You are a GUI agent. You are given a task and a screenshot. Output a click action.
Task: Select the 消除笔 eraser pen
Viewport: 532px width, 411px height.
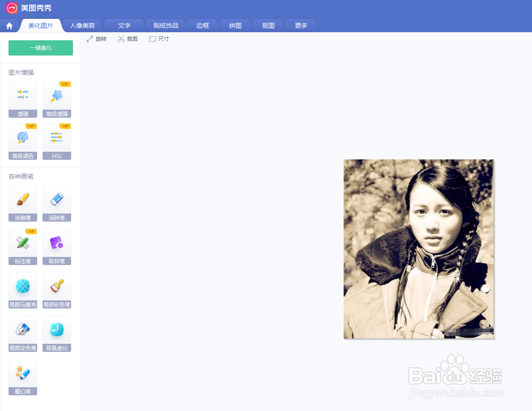[57, 203]
